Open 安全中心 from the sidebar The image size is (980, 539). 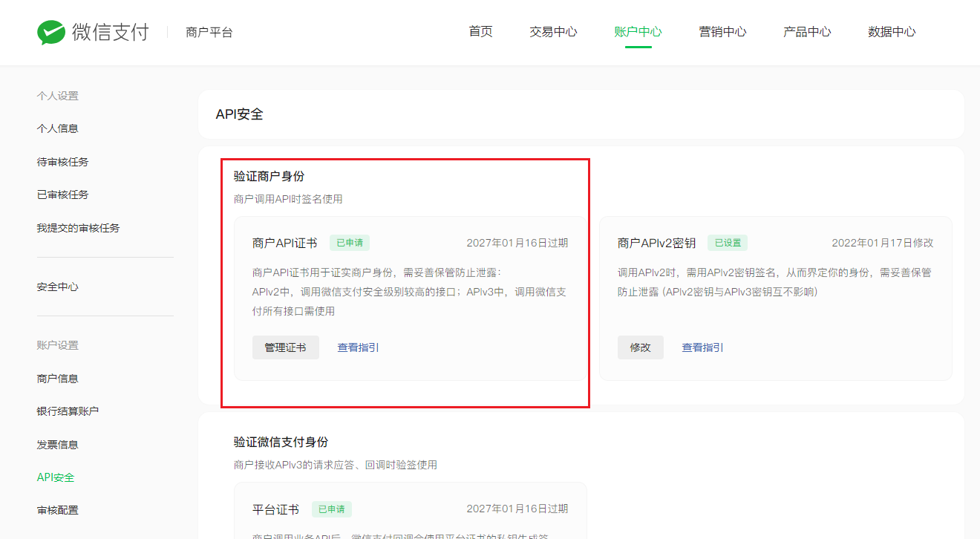(x=58, y=287)
